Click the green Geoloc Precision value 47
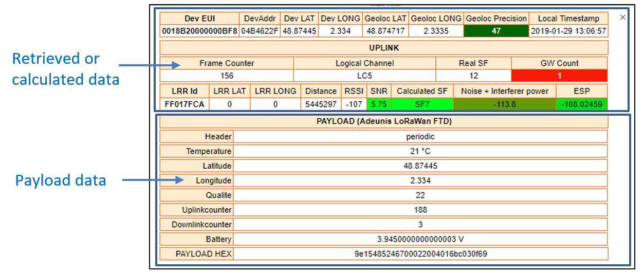Screen dimensions: 644x273 [496, 31]
